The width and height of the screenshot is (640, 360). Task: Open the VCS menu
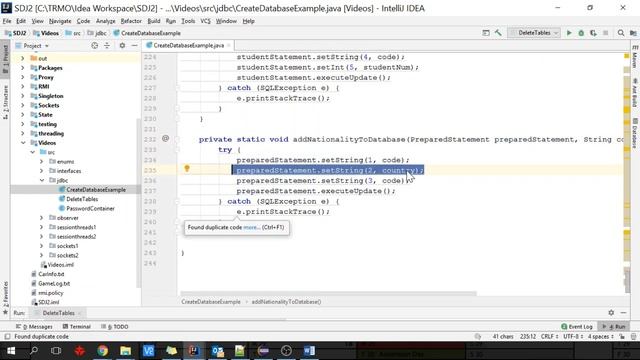pyautogui.click(x=205, y=21)
